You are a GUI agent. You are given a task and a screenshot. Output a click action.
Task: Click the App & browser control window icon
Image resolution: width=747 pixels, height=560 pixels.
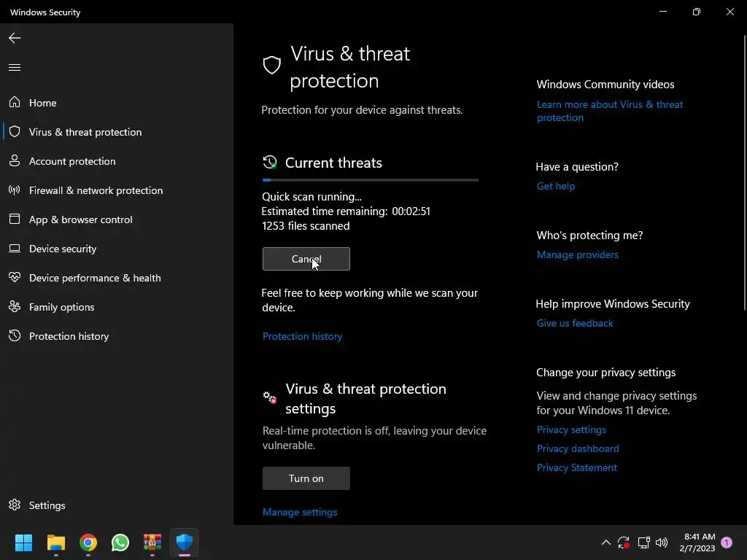click(x=15, y=219)
